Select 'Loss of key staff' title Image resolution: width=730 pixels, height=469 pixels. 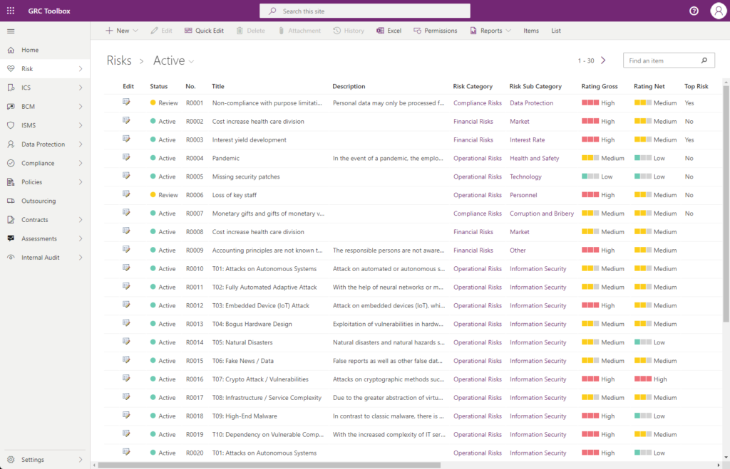tap(234, 195)
